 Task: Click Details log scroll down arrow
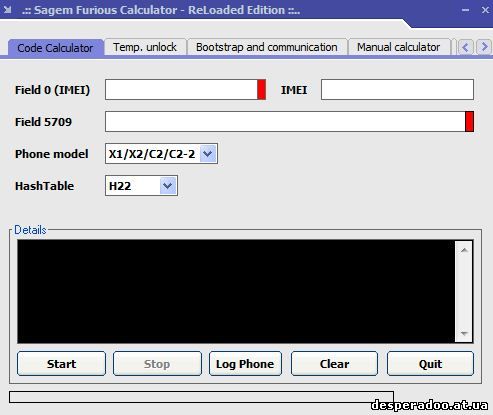(x=464, y=333)
